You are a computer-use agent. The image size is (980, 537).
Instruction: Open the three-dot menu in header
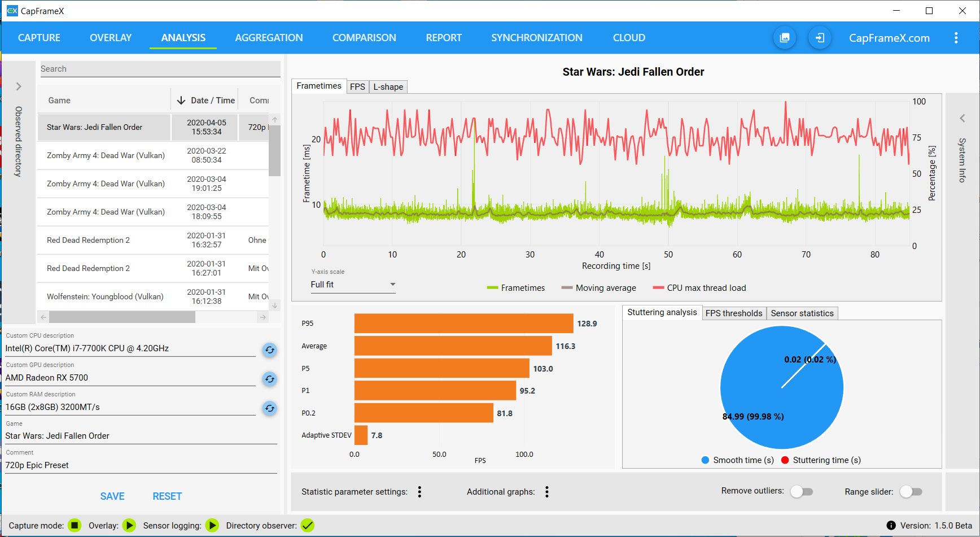[x=956, y=38]
